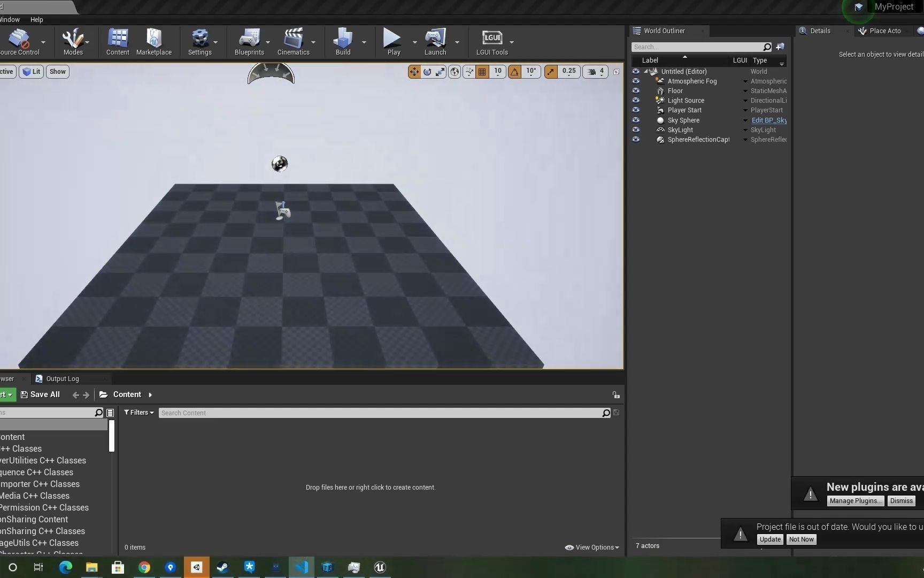Image resolution: width=924 pixels, height=578 pixels.
Task: Toggle grid snapping in viewport
Action: click(x=482, y=72)
